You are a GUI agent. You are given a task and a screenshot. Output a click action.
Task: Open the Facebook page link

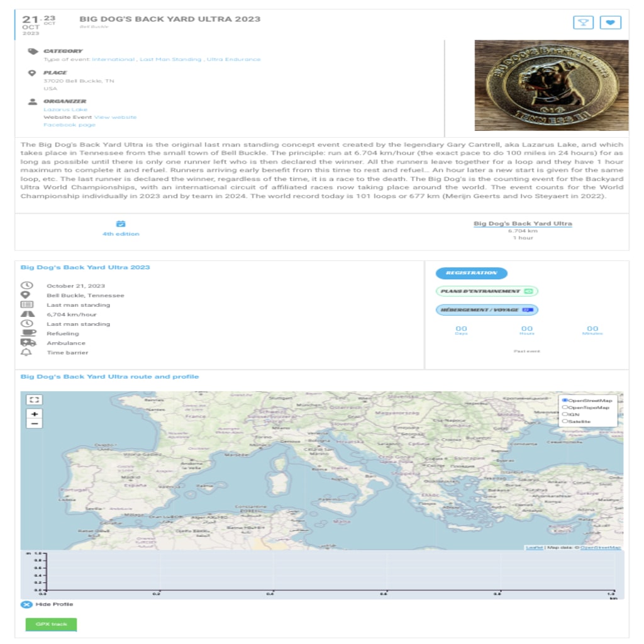(x=69, y=125)
